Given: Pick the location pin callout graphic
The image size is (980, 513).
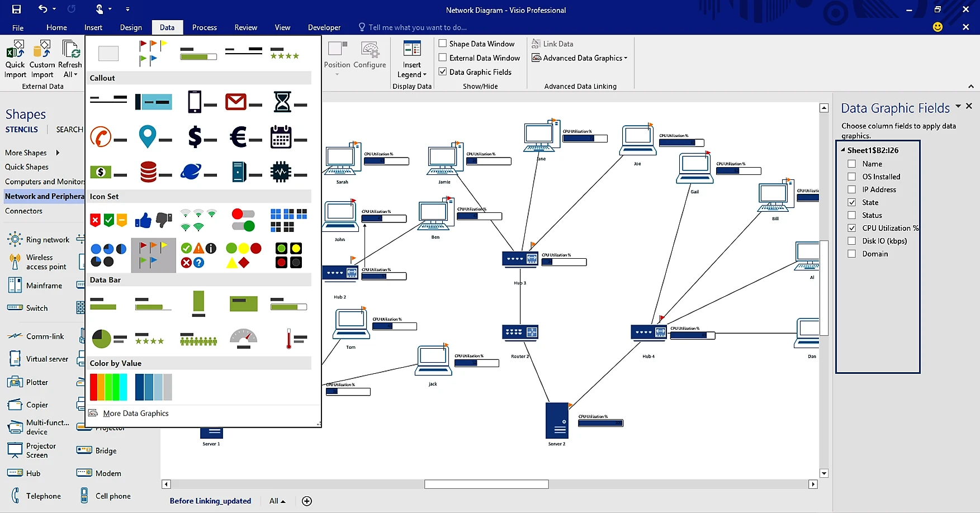Looking at the screenshot, I should [x=153, y=137].
